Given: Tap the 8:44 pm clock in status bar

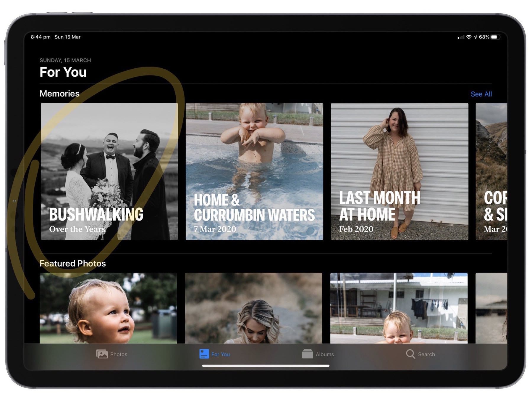Looking at the screenshot, I should click(x=41, y=37).
